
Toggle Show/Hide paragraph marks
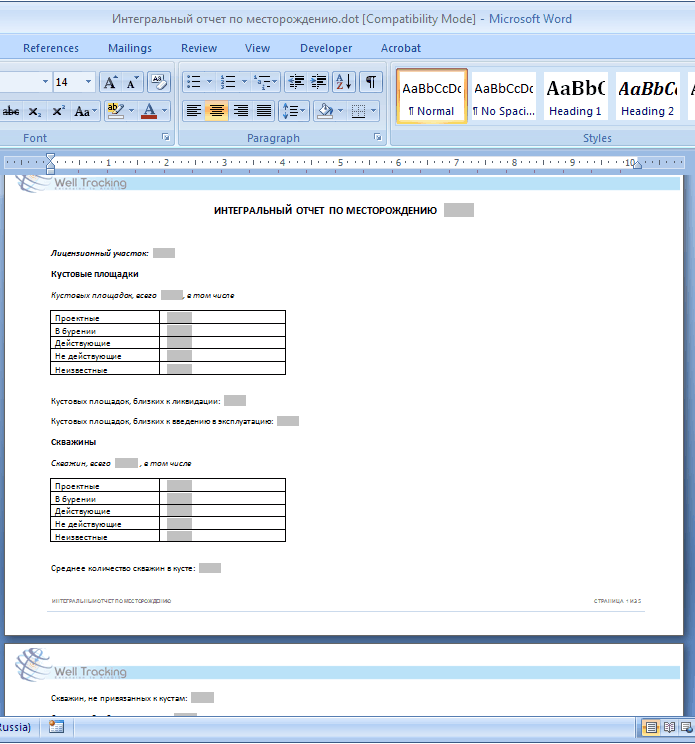[x=371, y=82]
